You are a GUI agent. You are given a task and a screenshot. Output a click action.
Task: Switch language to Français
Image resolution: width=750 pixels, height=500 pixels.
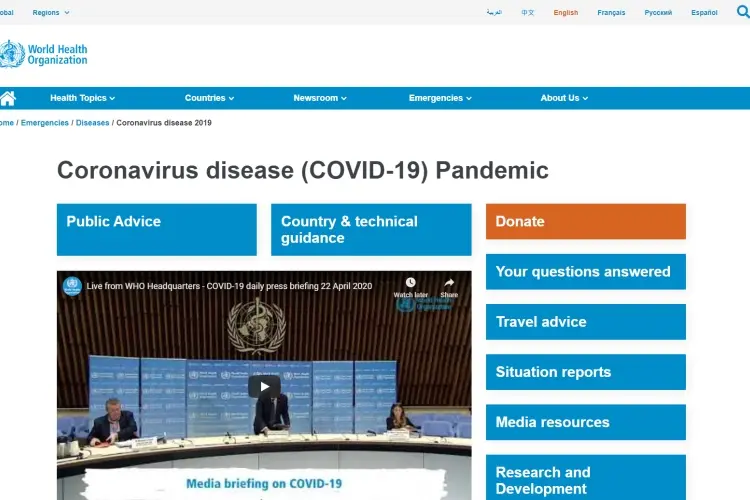tap(611, 12)
